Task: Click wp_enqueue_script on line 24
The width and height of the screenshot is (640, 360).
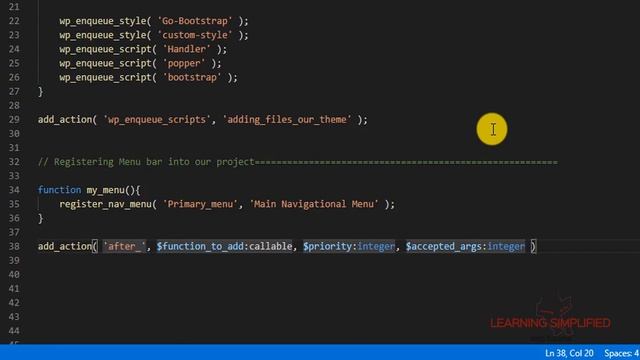Action: tap(105, 49)
